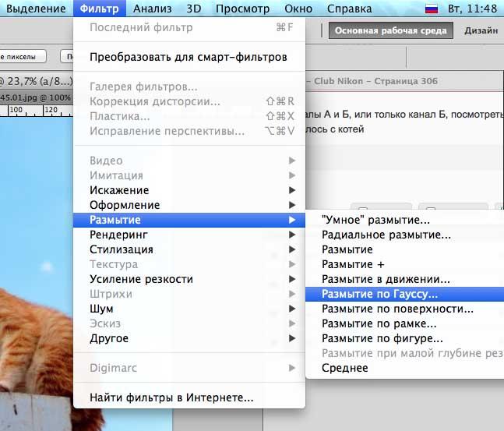
Task: Open the Окно menu
Action: pyautogui.click(x=298, y=9)
